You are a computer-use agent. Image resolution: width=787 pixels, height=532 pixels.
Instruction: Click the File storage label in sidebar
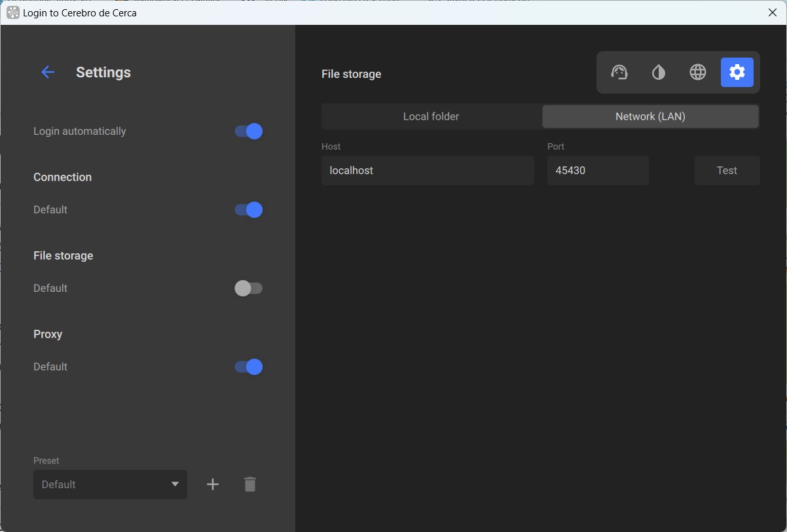coord(64,255)
